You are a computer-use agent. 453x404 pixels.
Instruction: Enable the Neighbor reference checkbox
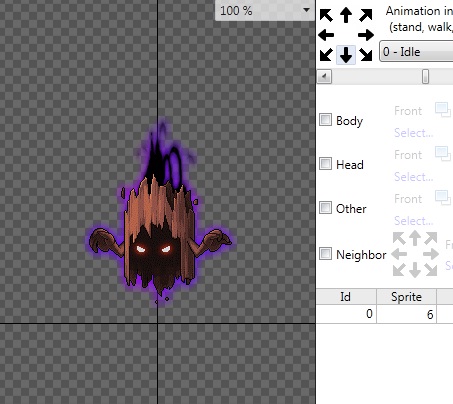tap(325, 254)
